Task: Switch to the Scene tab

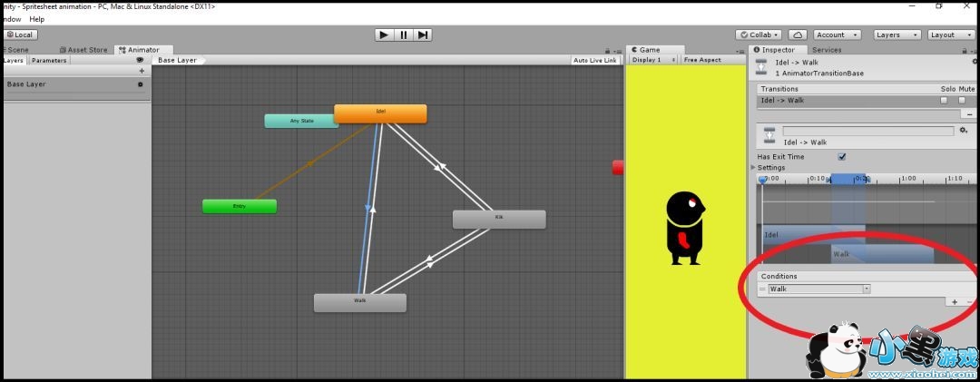Action: tap(17, 50)
